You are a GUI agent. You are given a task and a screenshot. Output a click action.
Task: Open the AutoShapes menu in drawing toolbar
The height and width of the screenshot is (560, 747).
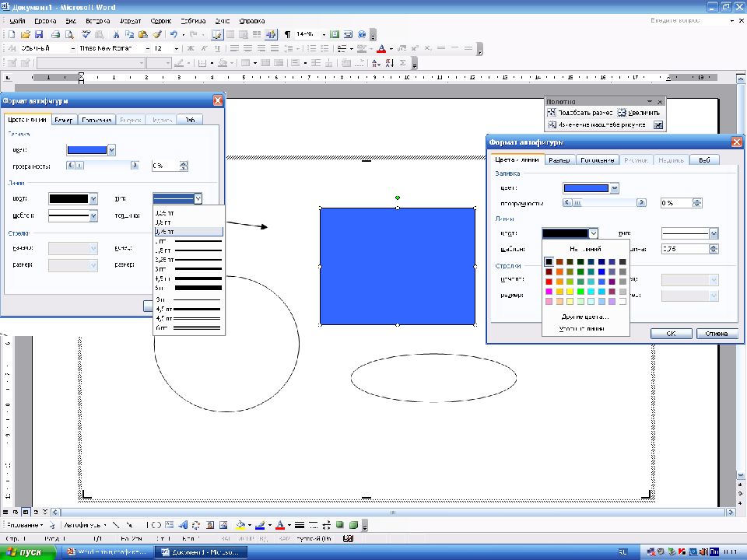pyautogui.click(x=85, y=525)
